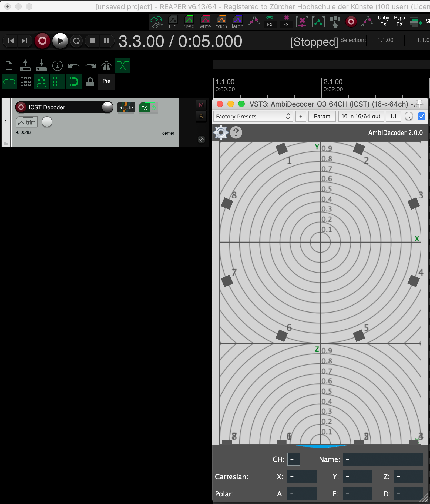Open track trim automation mode menu
Screen dimensions: 430x504
click(27, 122)
